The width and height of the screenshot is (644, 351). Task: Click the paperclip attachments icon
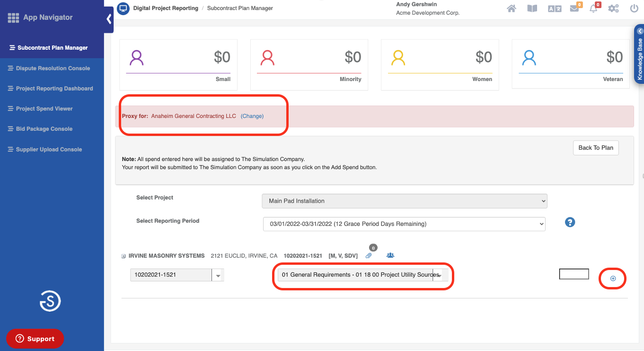pyautogui.click(x=369, y=256)
